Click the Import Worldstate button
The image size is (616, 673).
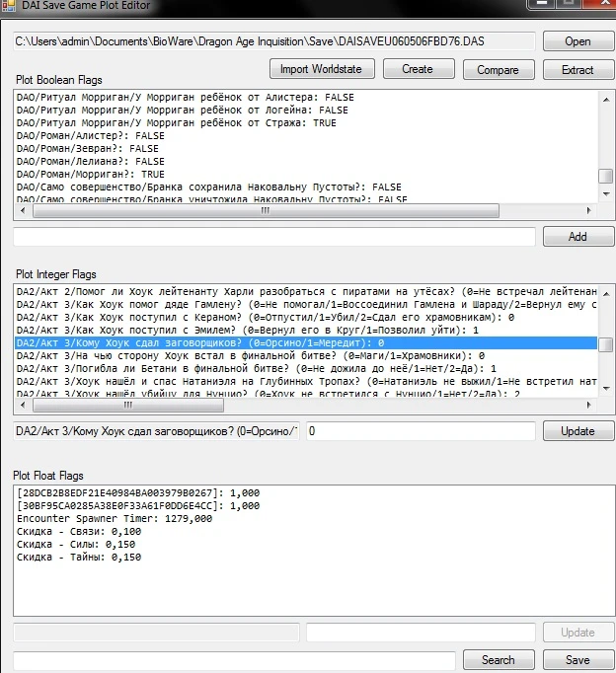322,69
